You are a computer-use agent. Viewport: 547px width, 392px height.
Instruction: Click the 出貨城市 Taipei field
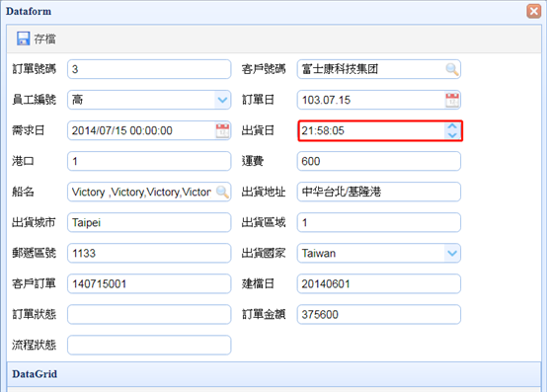149,222
